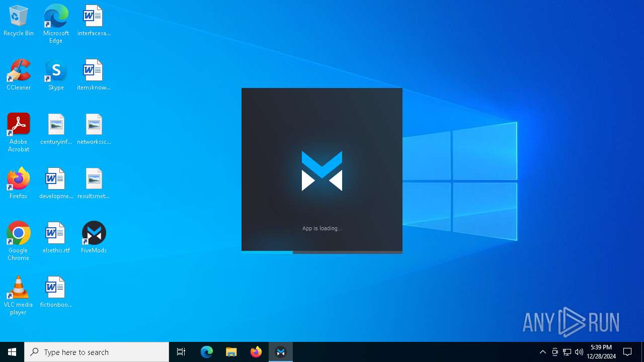644x362 pixels.
Task: Open the network status tray icon
Action: tap(567, 352)
